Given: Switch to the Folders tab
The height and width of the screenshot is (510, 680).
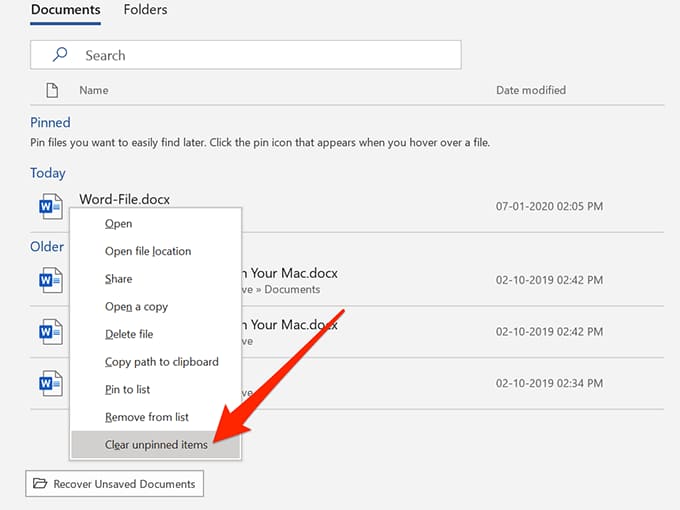Looking at the screenshot, I should tap(145, 10).
